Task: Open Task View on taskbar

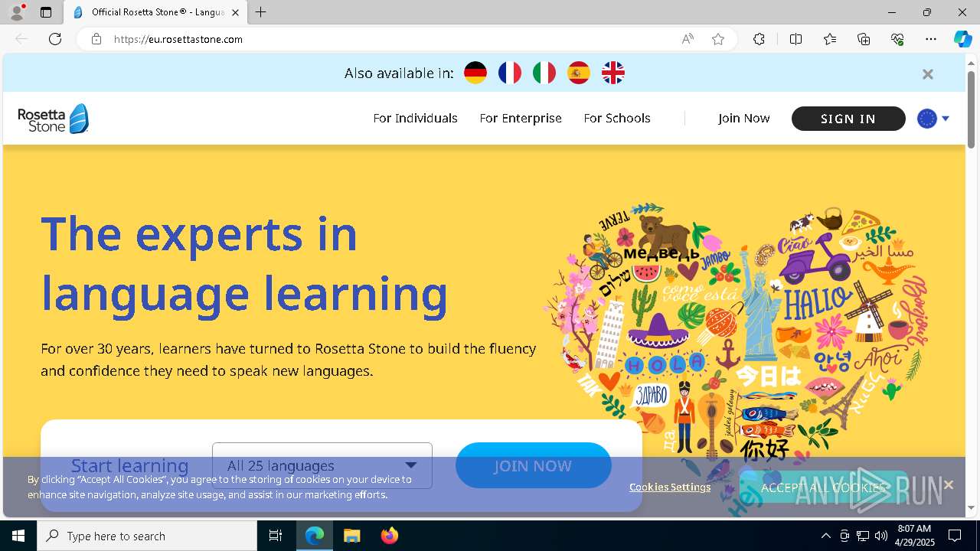Action: 276,536
